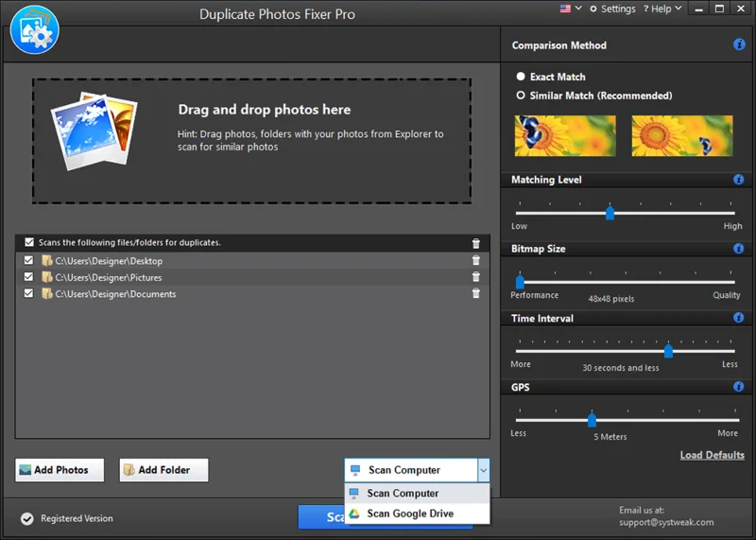This screenshot has height=540, width=756.
Task: Click the US flag language icon
Action: (565, 9)
